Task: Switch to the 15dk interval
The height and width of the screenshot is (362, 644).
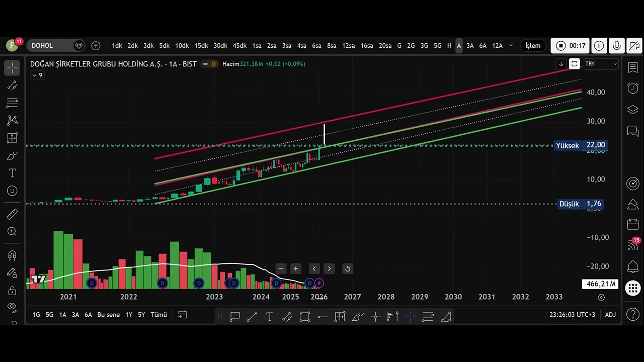Action: click(201, 45)
